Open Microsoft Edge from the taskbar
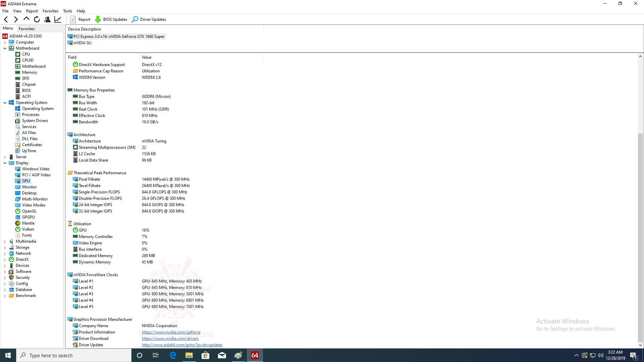Image resolution: width=644 pixels, height=362 pixels. click(x=173, y=355)
